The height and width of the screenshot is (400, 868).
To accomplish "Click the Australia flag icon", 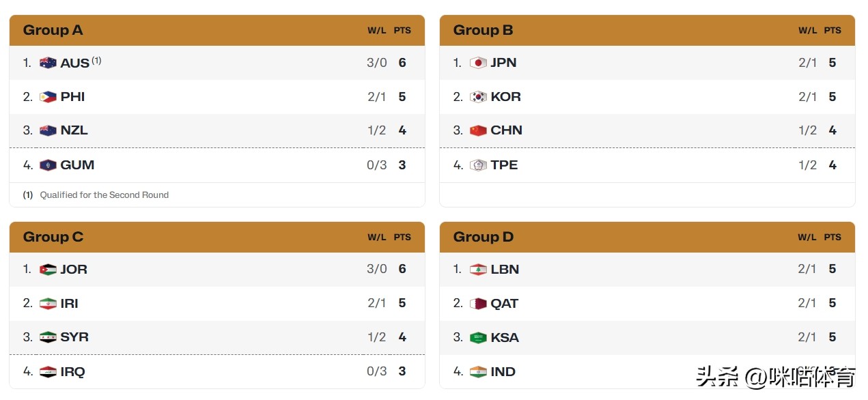I will click(48, 63).
